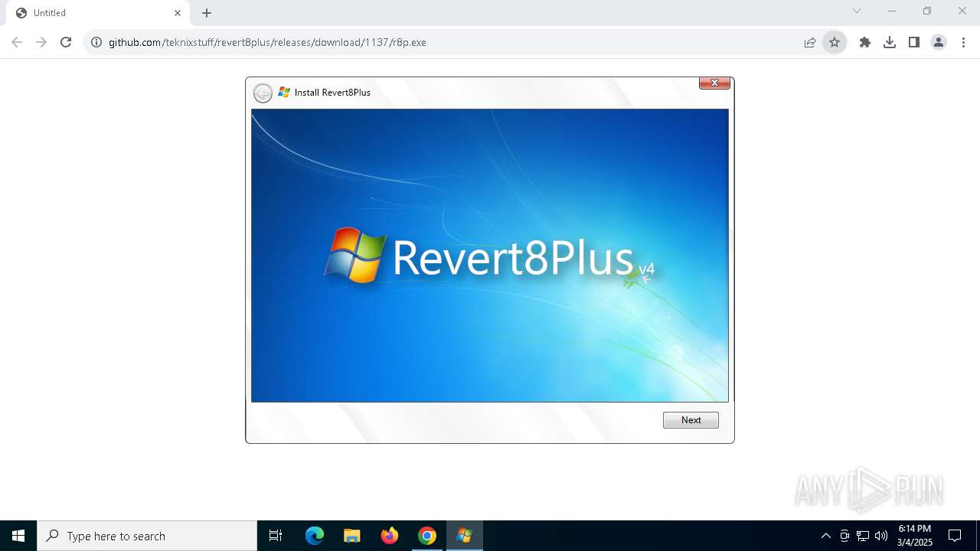
Task: Open network settings in the system tray
Action: 863,536
